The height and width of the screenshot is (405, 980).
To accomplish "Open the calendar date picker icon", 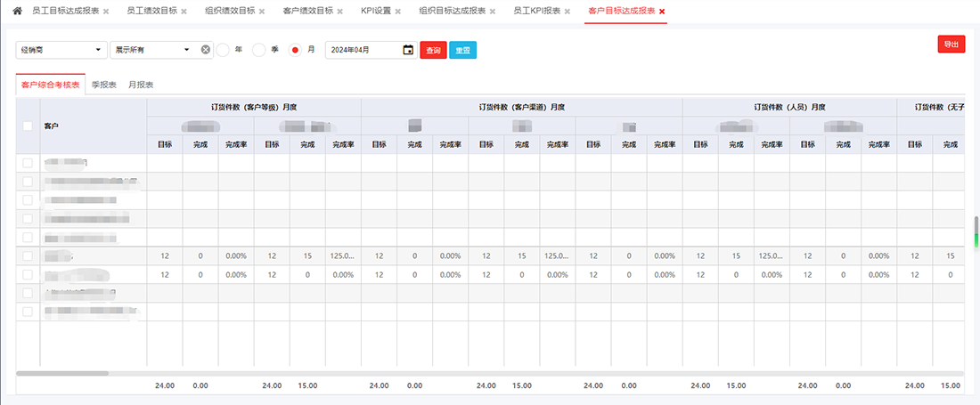I will pyautogui.click(x=408, y=50).
